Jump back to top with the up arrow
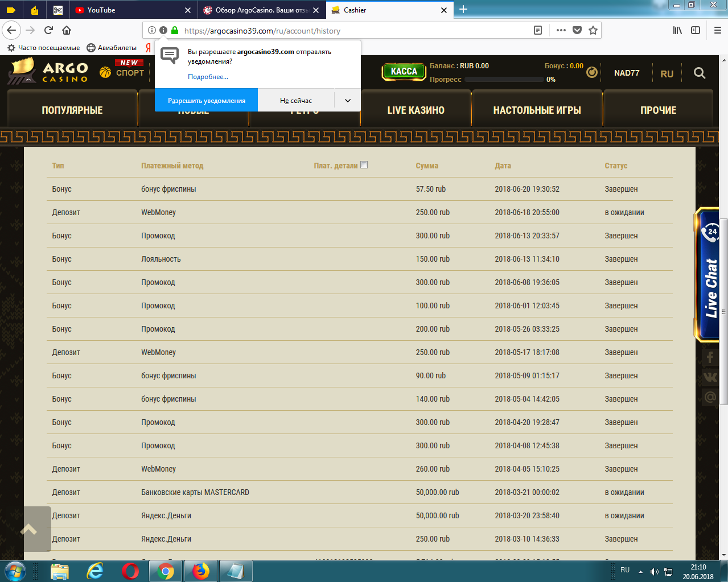 [29, 529]
